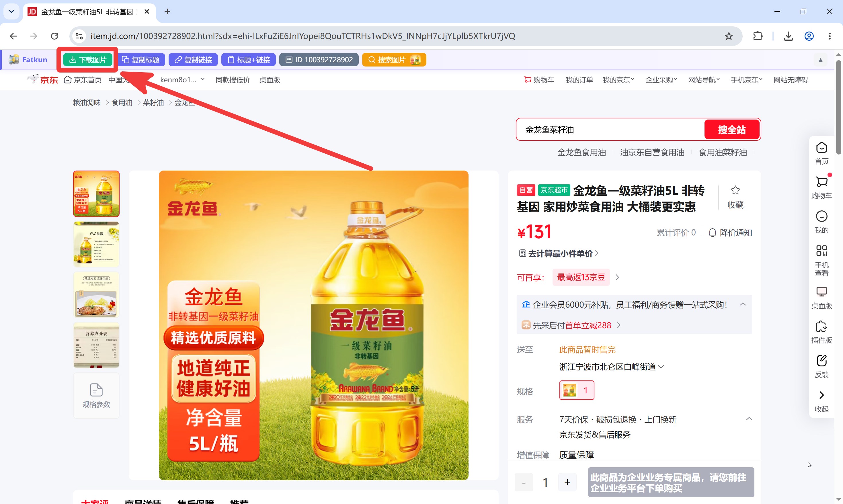
Task: Click the 收藏 star icon
Action: click(735, 190)
